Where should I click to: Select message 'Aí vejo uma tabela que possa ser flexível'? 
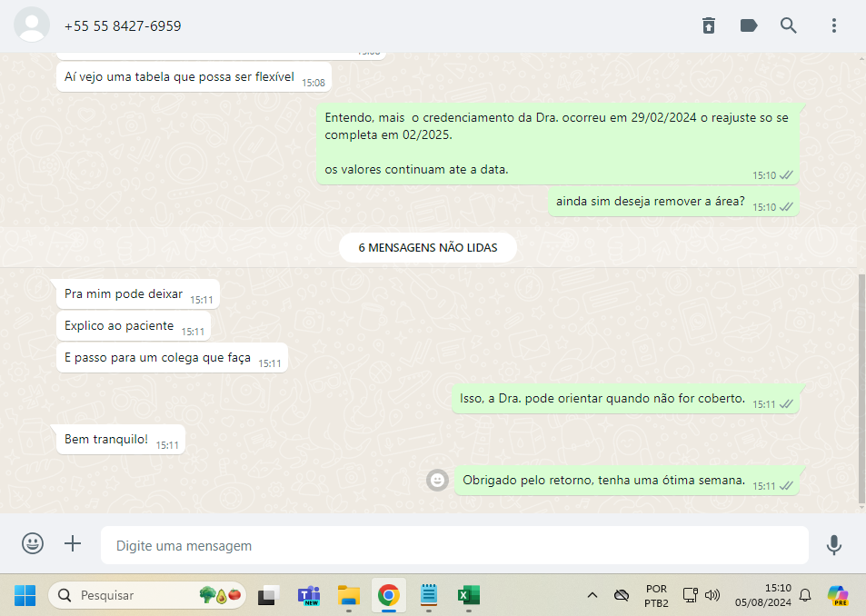[x=194, y=77]
